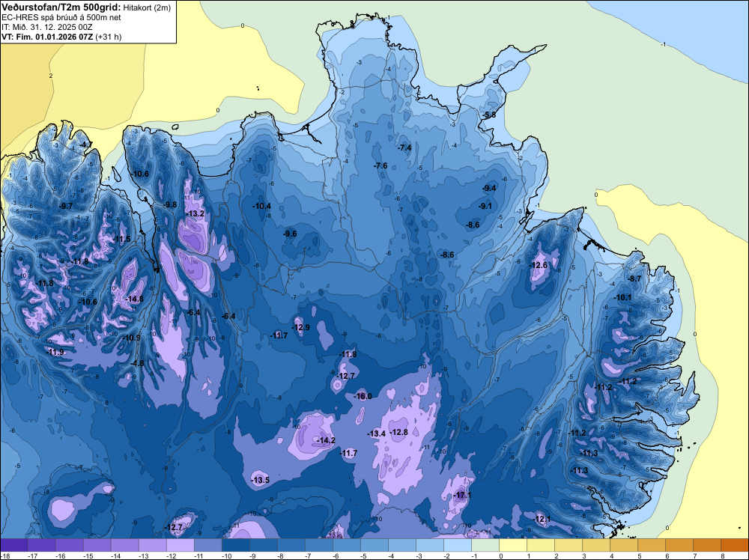Image resolution: width=749 pixels, height=560 pixels.
Task: Click the -4.8 temperature label on map
Action: pyautogui.click(x=137, y=363)
